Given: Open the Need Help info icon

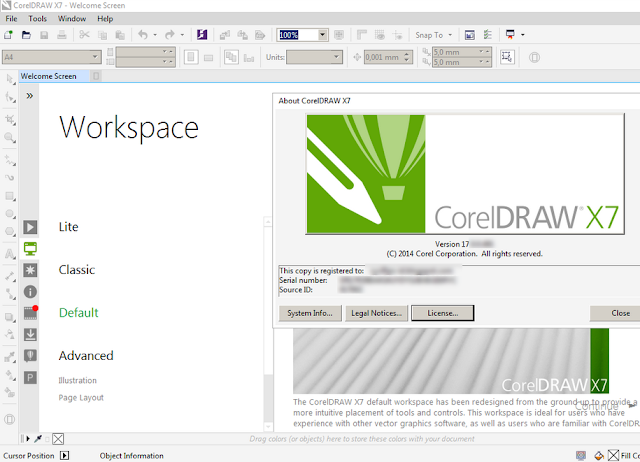Looking at the screenshot, I should [30, 292].
